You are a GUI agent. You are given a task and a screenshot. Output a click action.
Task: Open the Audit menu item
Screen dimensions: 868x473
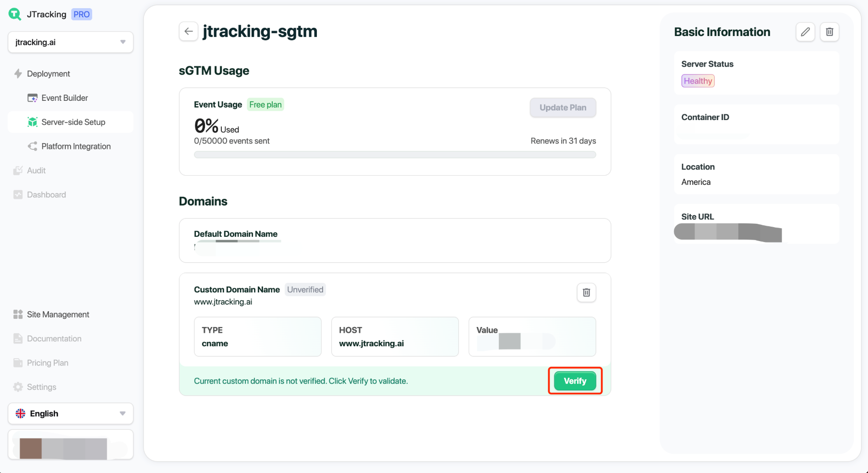tap(36, 170)
